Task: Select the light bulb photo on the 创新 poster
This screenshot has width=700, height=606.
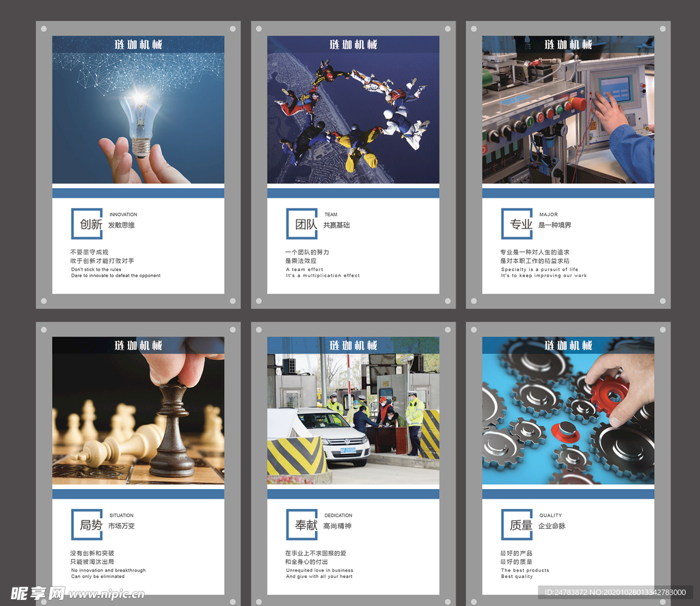Action: (x=138, y=109)
